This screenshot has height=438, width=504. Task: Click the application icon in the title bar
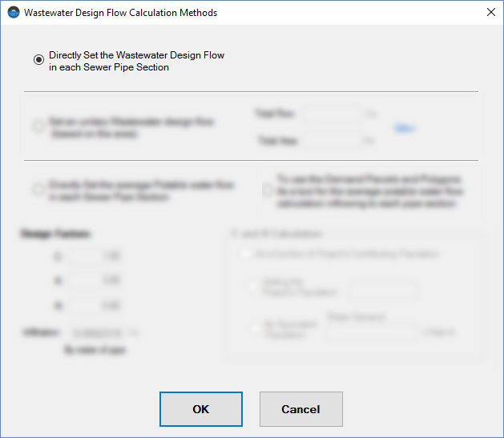(x=13, y=13)
